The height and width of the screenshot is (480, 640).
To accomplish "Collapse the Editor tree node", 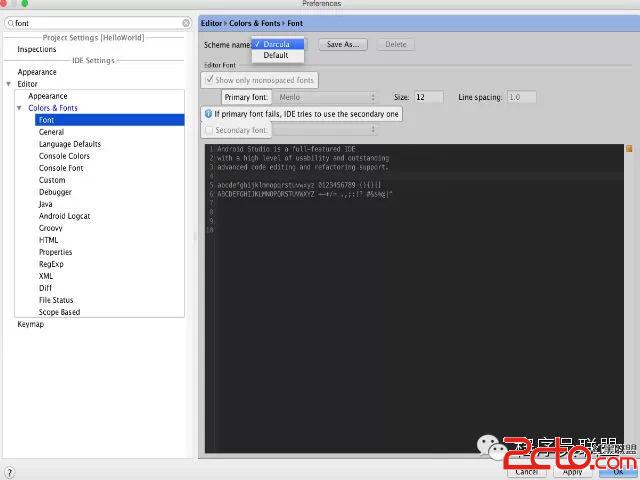I will pos(9,84).
